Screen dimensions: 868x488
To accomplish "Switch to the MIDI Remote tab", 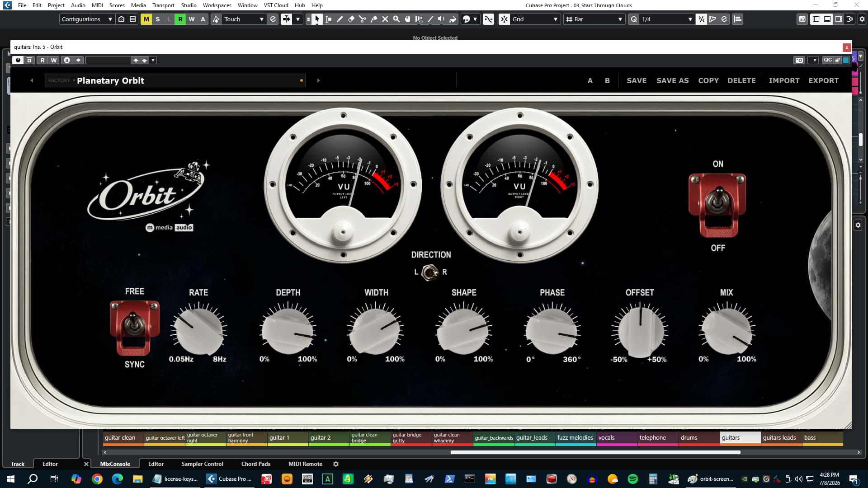I will point(305,464).
